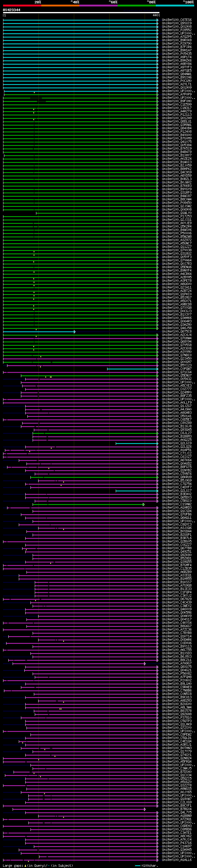Select UniRef100_Q7V5S8 label
The width and height of the screenshot is (197, 868).
176,345
